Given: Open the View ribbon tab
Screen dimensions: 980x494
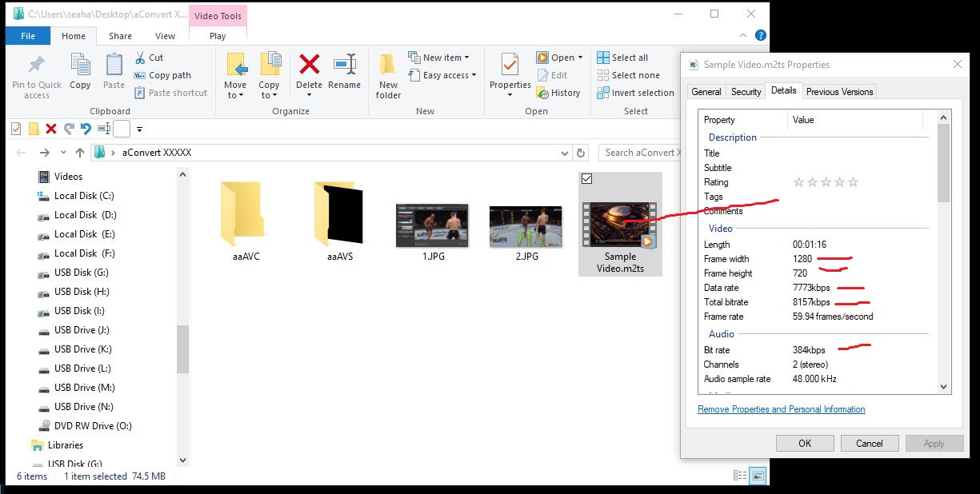Looking at the screenshot, I should click(x=165, y=36).
